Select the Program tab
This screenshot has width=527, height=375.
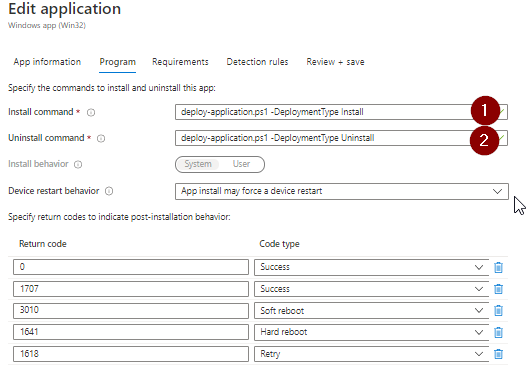click(x=118, y=62)
